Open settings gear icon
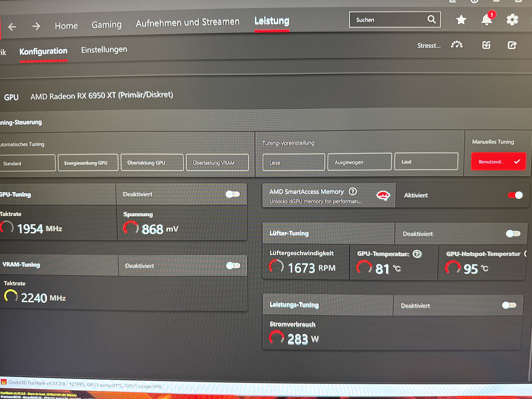Viewport: 532px width, 399px height. [x=512, y=20]
